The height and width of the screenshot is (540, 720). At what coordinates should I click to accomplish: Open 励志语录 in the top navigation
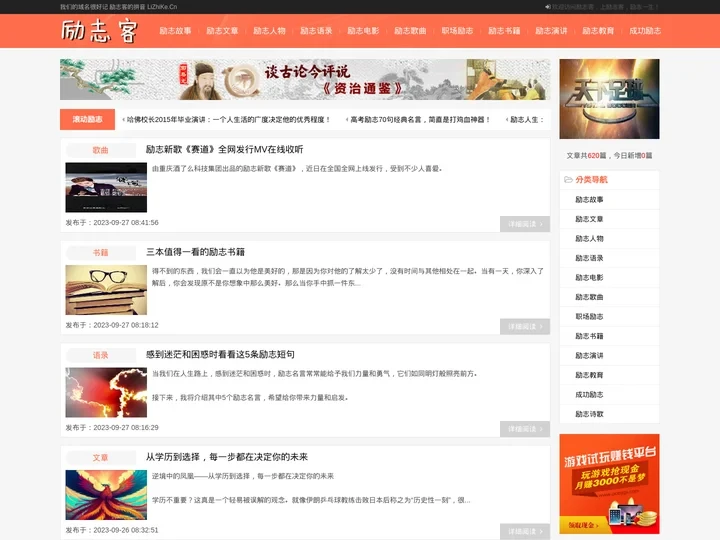(316, 31)
